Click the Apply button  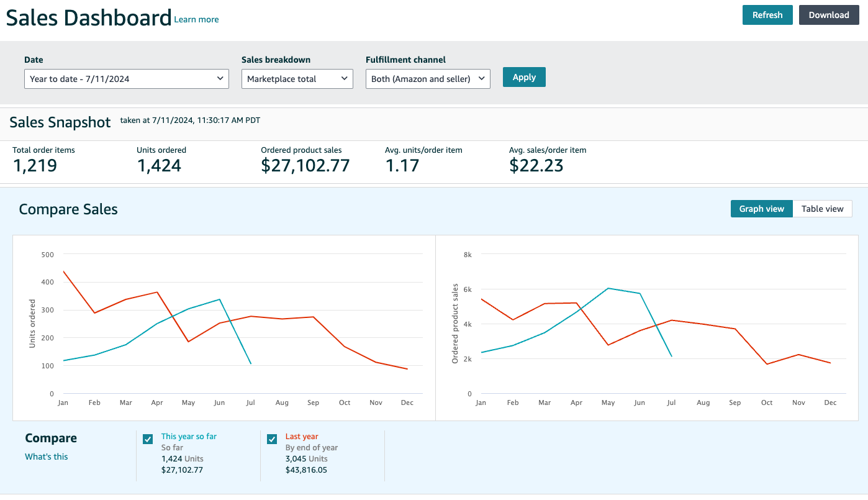524,77
